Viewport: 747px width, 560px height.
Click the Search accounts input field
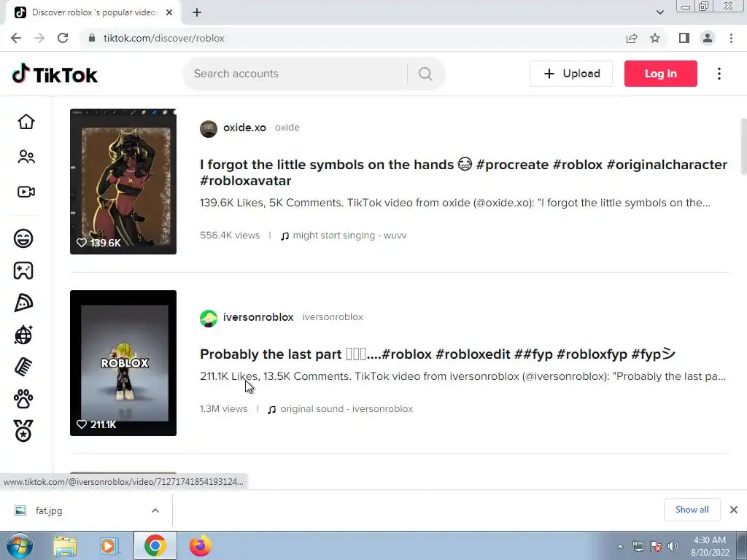point(295,74)
